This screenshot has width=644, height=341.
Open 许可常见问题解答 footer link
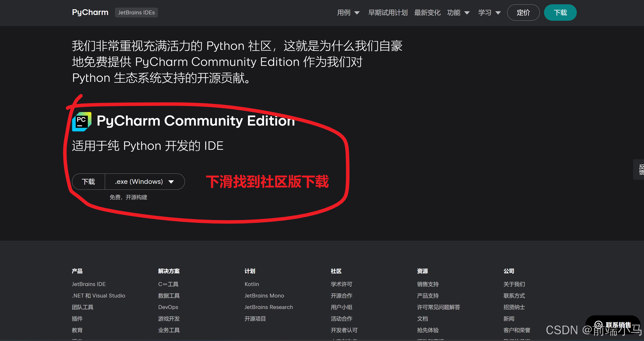click(439, 307)
